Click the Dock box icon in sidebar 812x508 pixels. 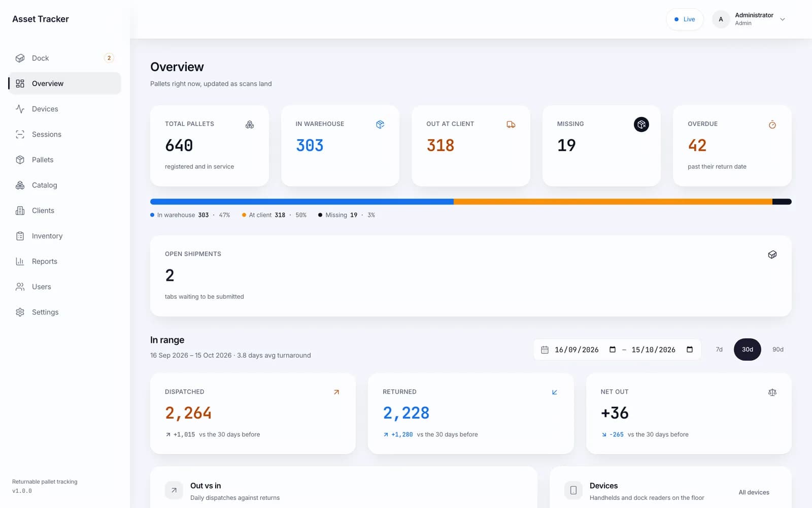pyautogui.click(x=20, y=58)
